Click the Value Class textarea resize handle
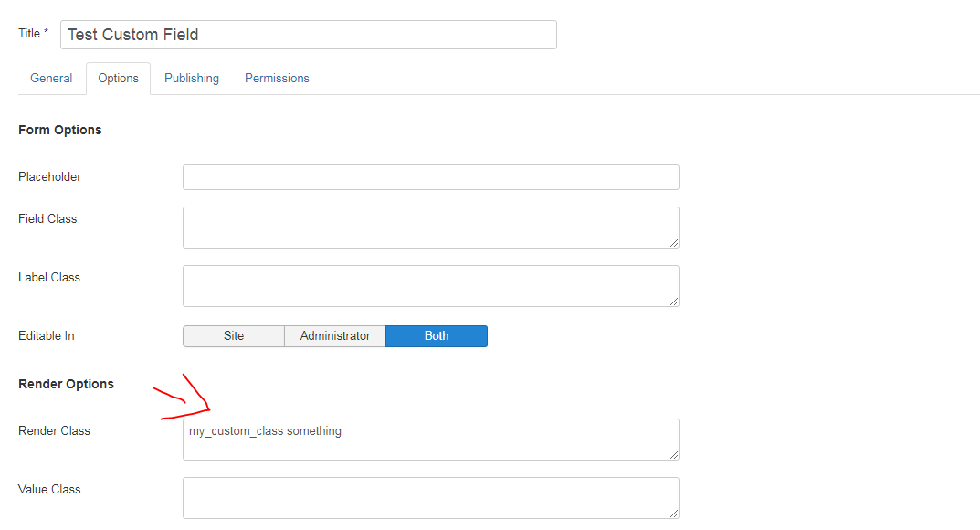The height and width of the screenshot is (530, 980). [x=674, y=514]
